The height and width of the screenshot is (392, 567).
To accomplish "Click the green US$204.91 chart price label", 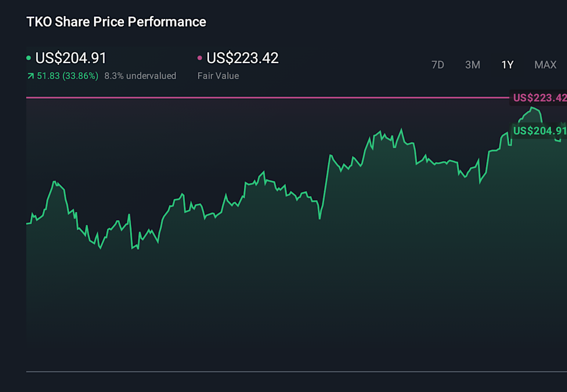I will point(539,131).
